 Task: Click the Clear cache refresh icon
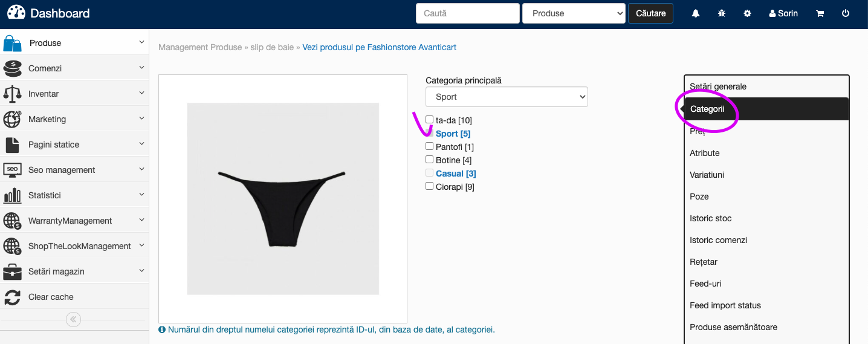point(12,297)
